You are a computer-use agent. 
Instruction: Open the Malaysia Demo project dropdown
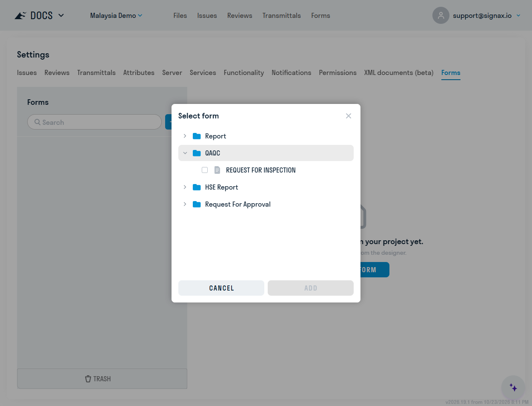pyautogui.click(x=116, y=15)
